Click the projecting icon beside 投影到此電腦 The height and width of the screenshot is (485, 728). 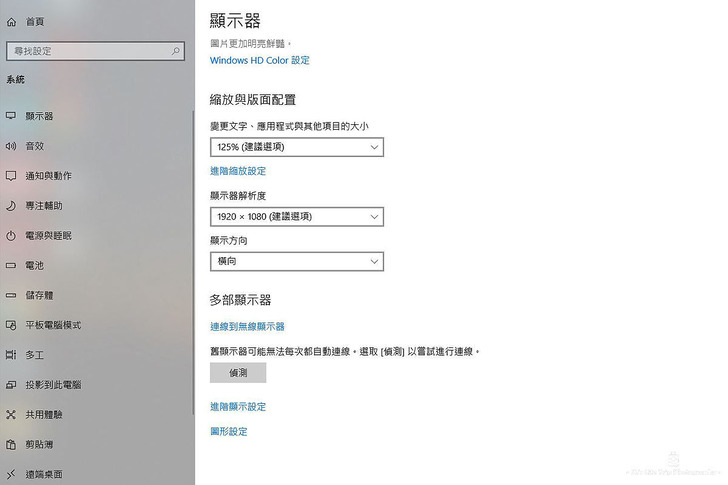tap(11, 385)
